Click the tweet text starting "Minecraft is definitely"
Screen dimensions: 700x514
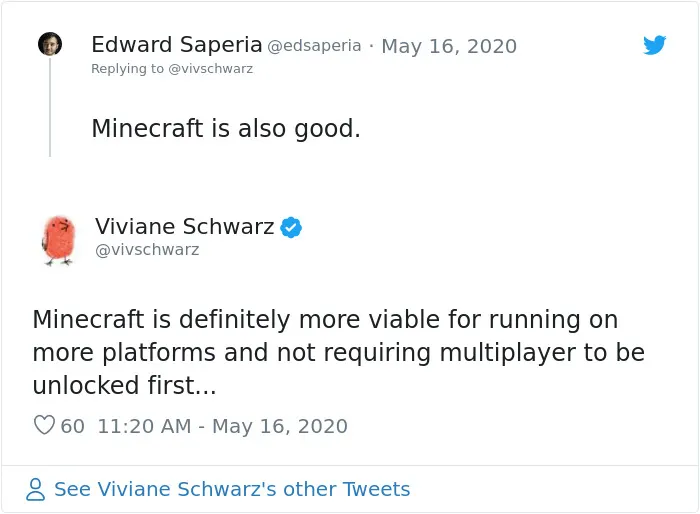338,352
